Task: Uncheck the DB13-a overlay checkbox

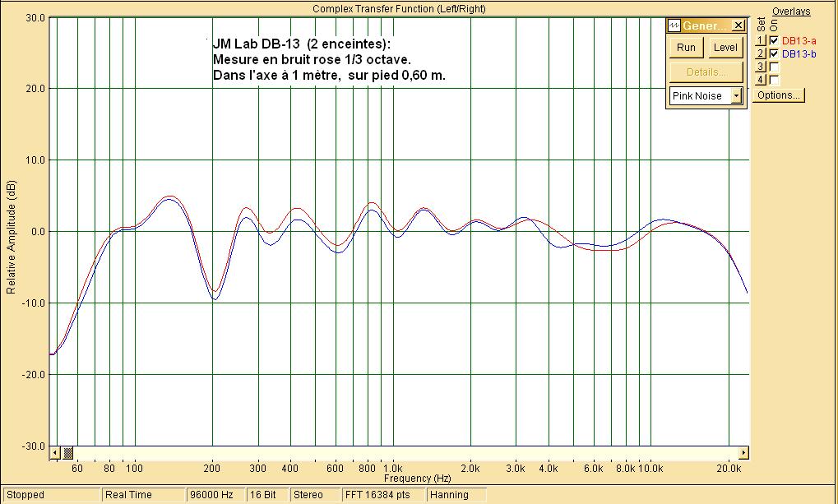Action: tap(773, 41)
